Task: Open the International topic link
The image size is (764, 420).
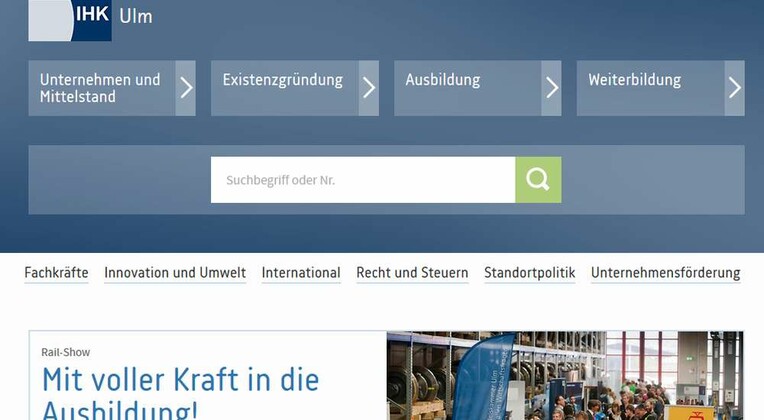Action: pyautogui.click(x=301, y=273)
